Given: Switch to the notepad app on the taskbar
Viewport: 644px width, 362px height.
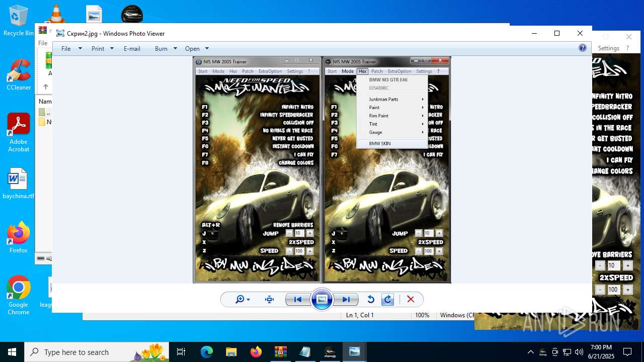Looking at the screenshot, I should 305,352.
